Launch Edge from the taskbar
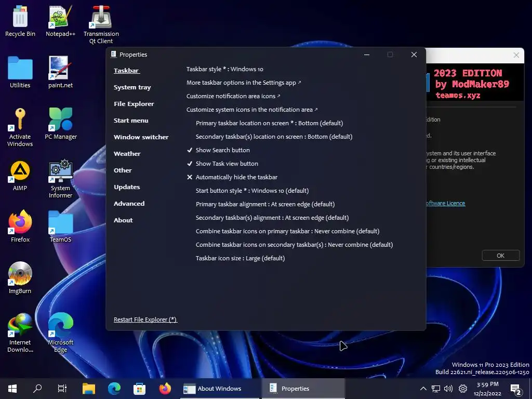Viewport: 532px width, 399px height. 114,389
